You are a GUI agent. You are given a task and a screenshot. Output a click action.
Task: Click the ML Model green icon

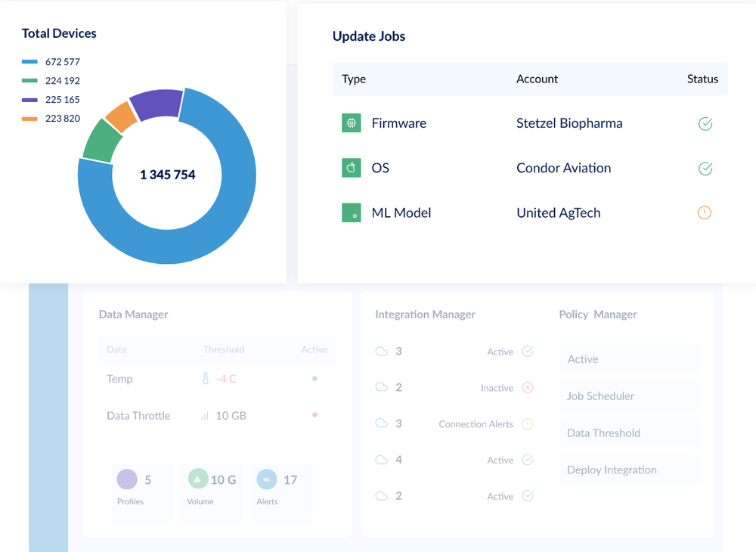pyautogui.click(x=351, y=212)
